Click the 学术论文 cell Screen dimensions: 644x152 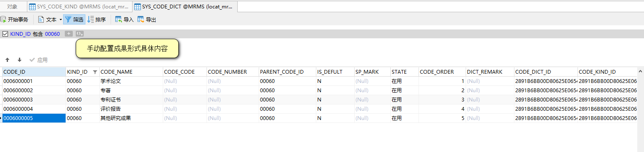point(131,81)
